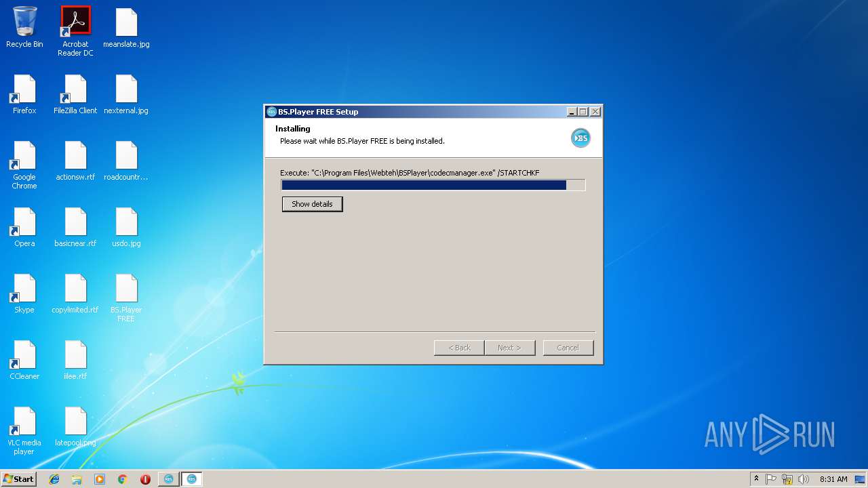
Task: Open Internet Explorer from taskbar
Action: pos(54,479)
